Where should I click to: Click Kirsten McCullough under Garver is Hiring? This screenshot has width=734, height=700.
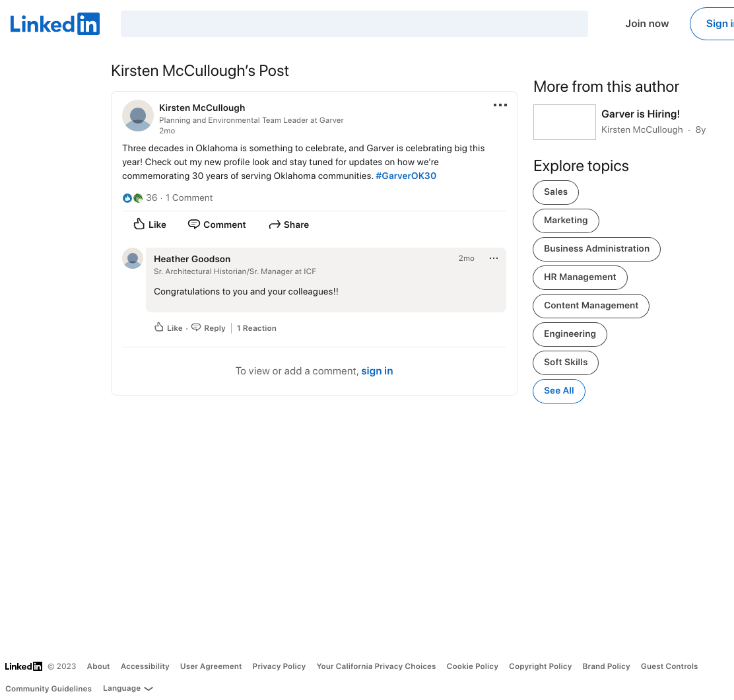point(642,129)
